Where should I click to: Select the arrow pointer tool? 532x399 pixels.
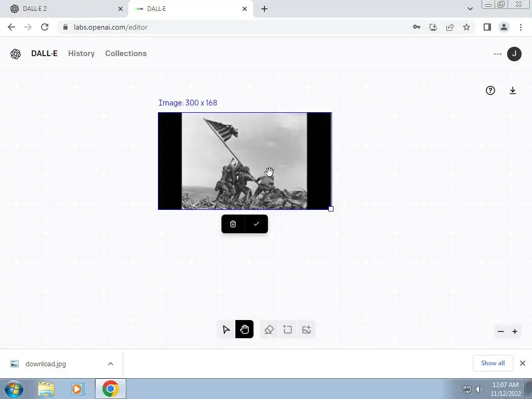pos(226,329)
